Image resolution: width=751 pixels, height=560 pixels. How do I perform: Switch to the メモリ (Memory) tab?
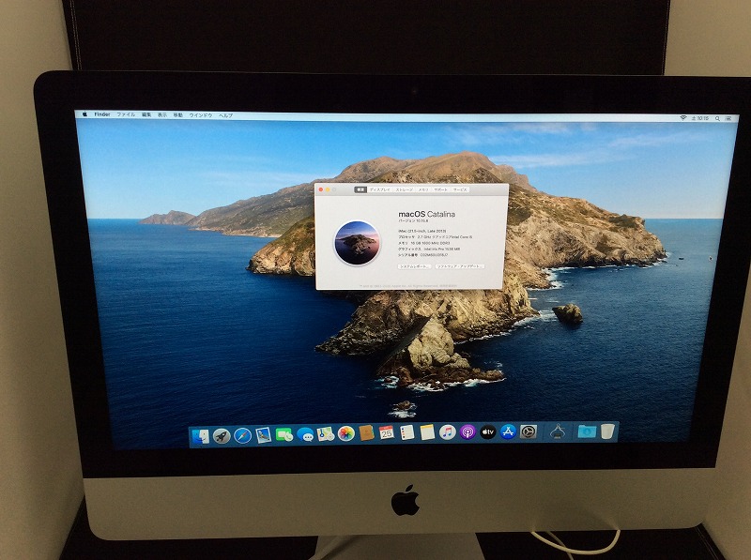(423, 189)
